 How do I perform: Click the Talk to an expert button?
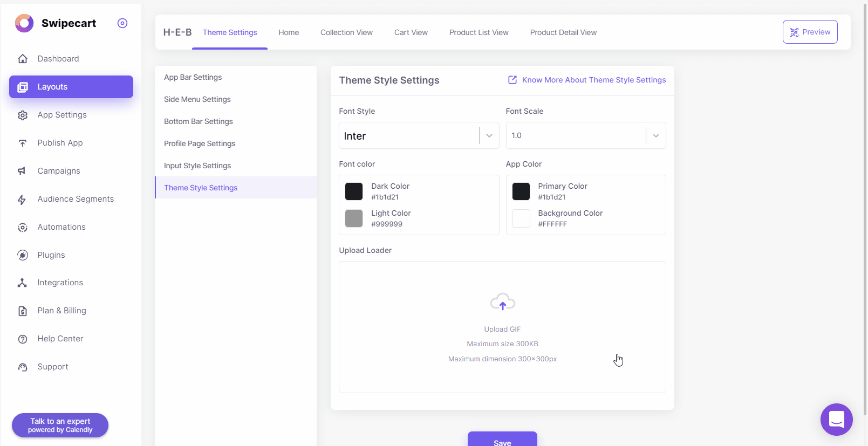[x=60, y=425]
